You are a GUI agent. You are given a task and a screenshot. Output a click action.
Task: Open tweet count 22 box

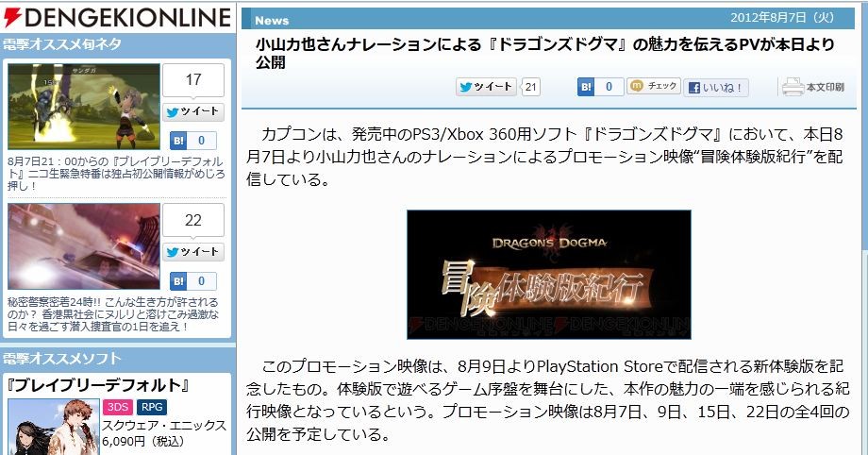(x=193, y=220)
